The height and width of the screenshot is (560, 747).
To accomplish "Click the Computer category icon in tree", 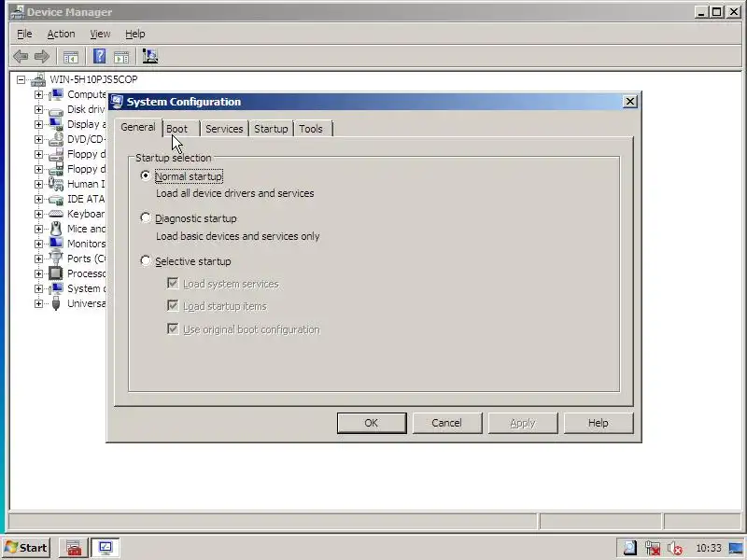I will click(56, 94).
